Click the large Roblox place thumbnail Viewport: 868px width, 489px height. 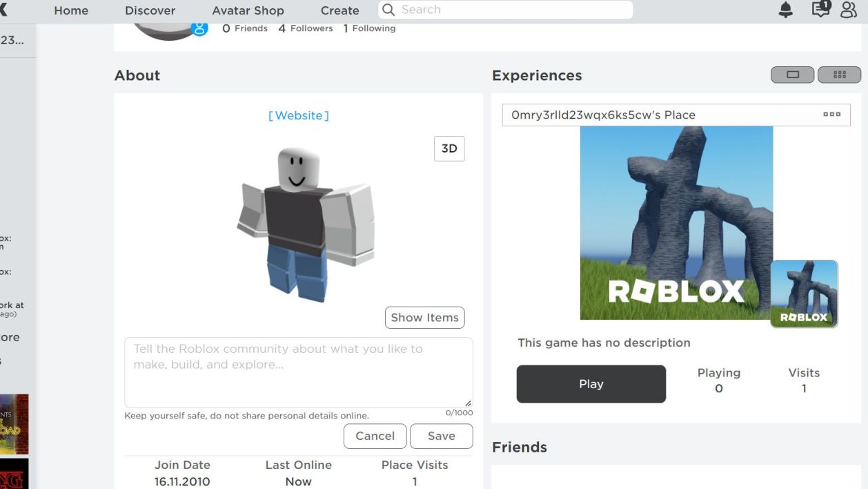(676, 223)
